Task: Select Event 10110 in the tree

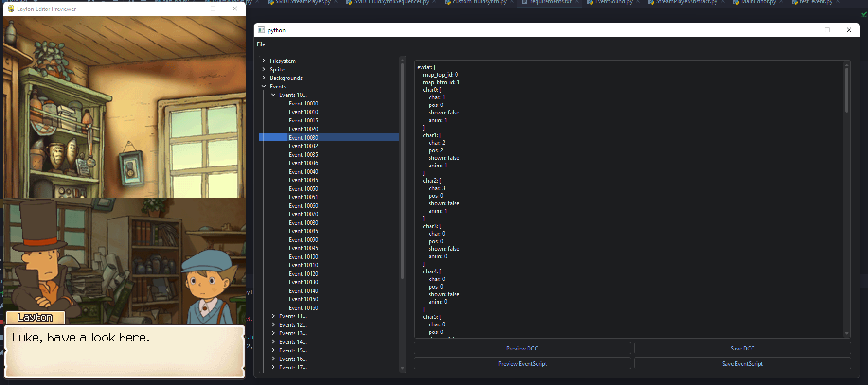Action: (x=304, y=265)
